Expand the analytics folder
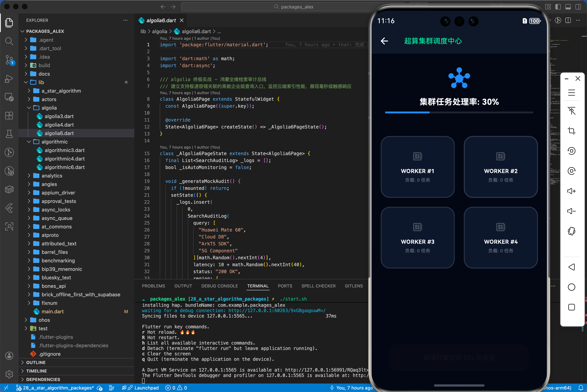 [x=52, y=176]
